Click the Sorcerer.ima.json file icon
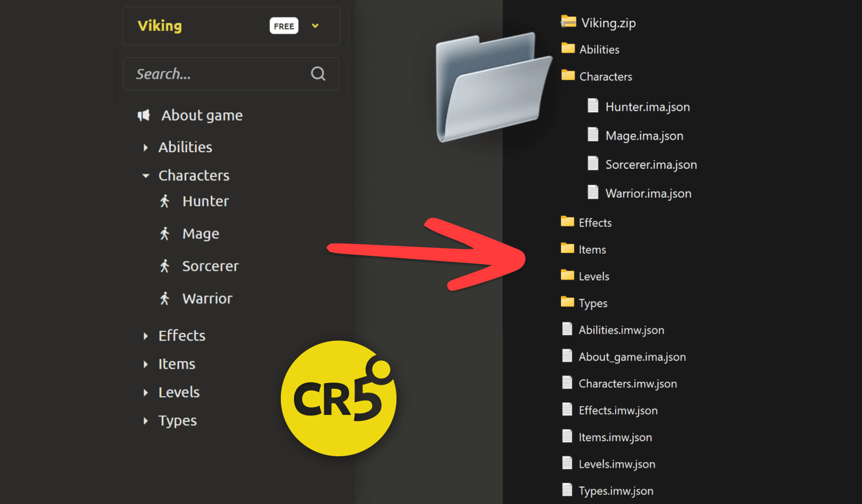 click(593, 163)
